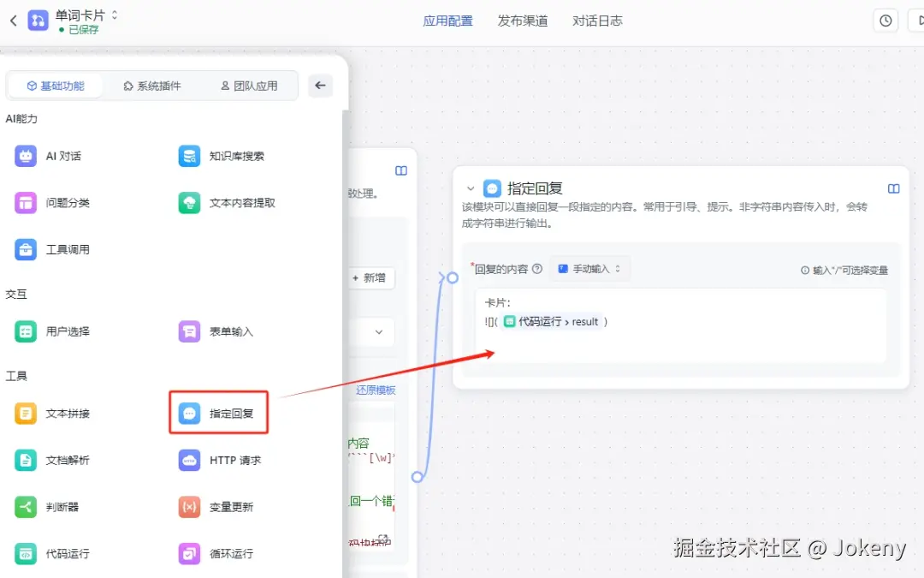
Task: Click the AI 对话 module icon
Action: (26, 157)
